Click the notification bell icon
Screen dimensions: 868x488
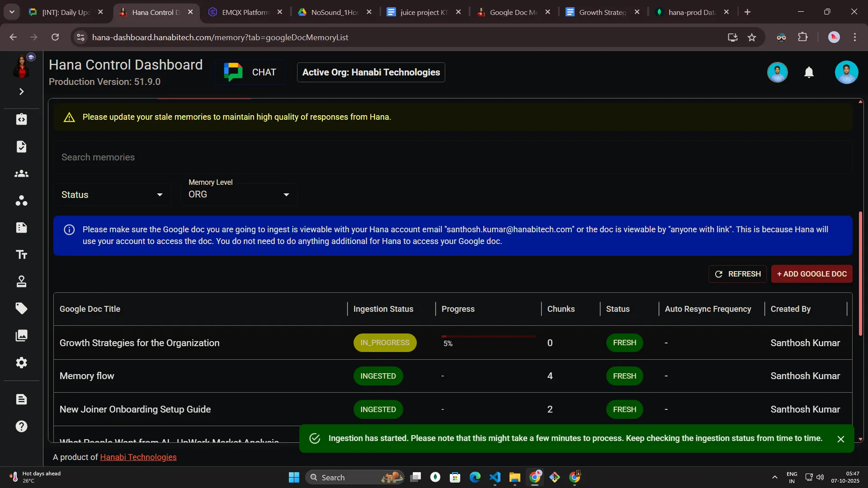coord(809,72)
